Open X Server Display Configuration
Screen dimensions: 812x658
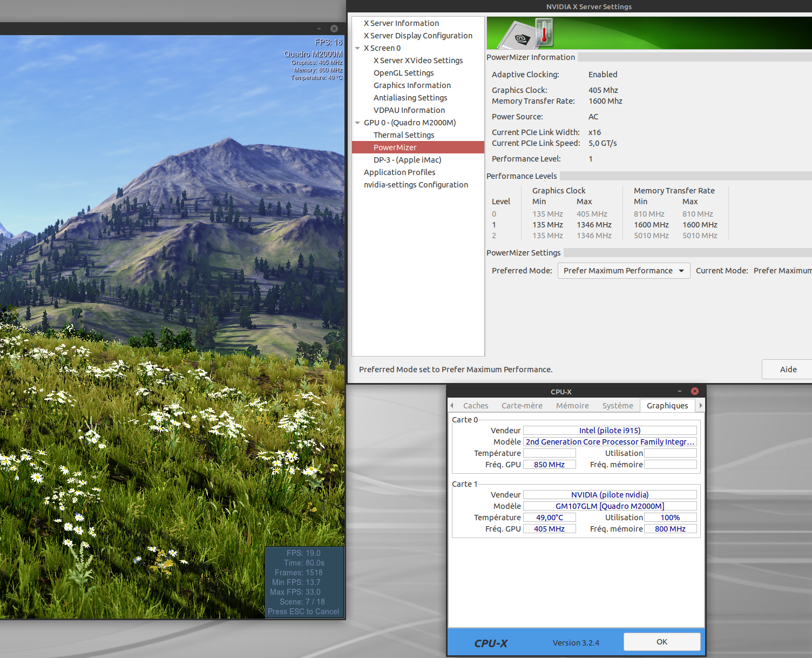[418, 36]
